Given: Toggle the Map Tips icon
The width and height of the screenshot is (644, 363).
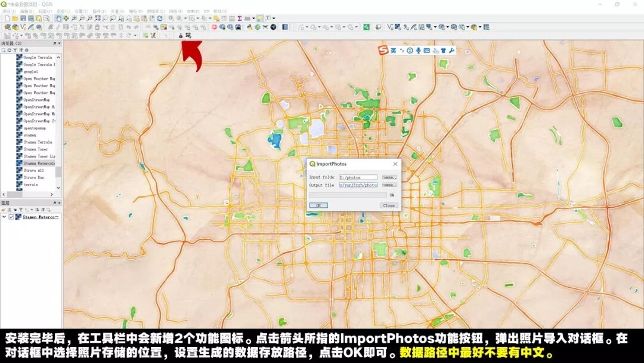Looking at the screenshot, I should [260, 18].
